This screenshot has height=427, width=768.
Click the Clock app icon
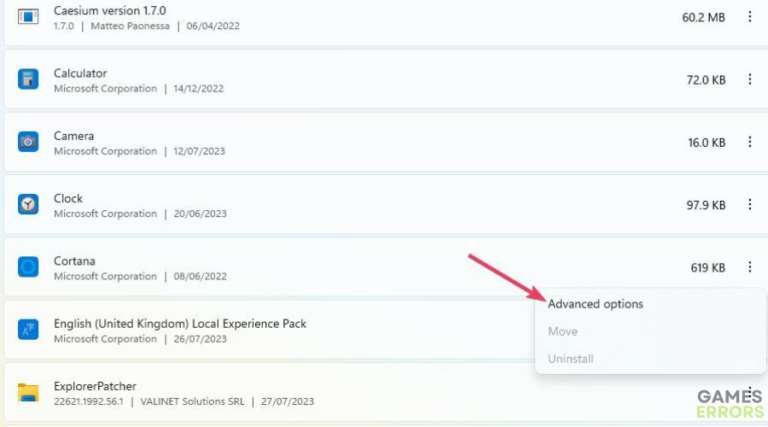click(28, 204)
